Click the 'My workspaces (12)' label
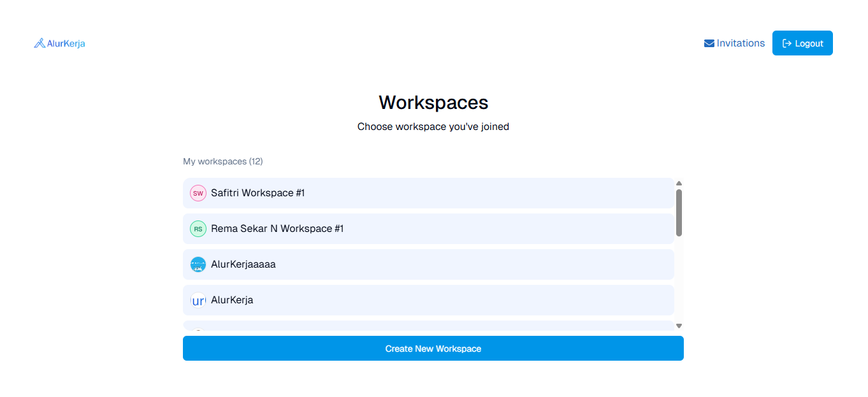 pyautogui.click(x=223, y=161)
